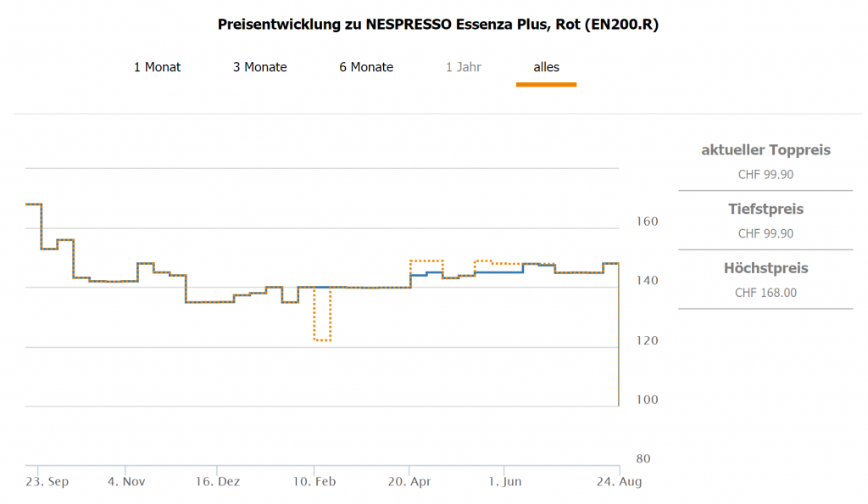Switch to the 3 Monate tab
The image size is (868, 504).
click(x=260, y=67)
